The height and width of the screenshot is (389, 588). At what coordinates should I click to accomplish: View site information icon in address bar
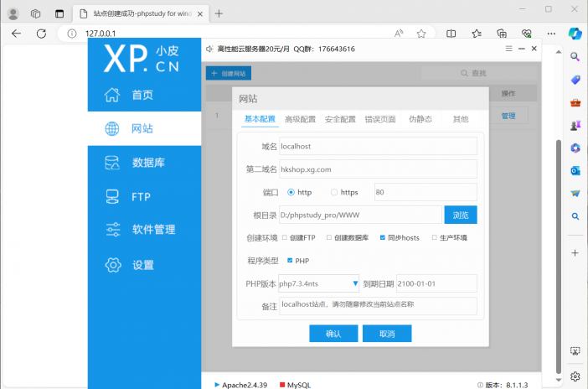[x=72, y=34]
